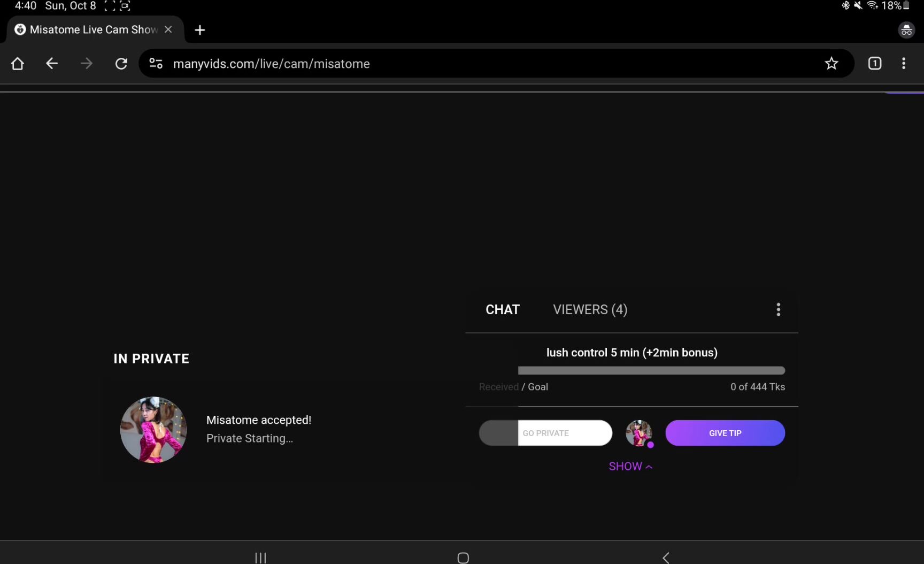
Task: Close the Misatome Live Cam Show tab
Action: tap(168, 29)
